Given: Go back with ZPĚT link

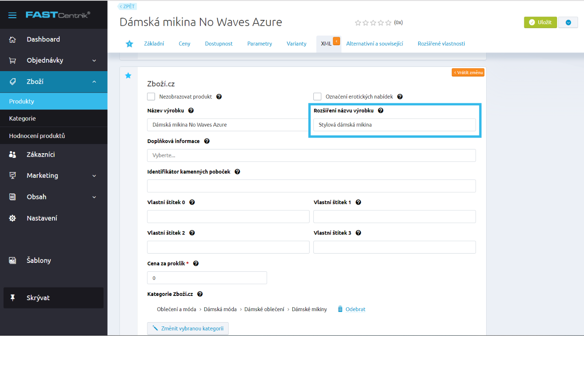Looking at the screenshot, I should pos(127,6).
